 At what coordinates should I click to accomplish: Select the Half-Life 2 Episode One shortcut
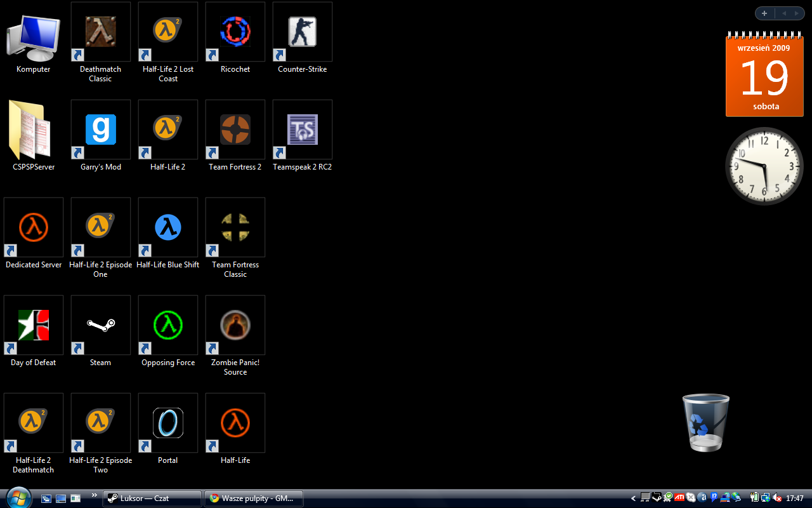[100, 238]
